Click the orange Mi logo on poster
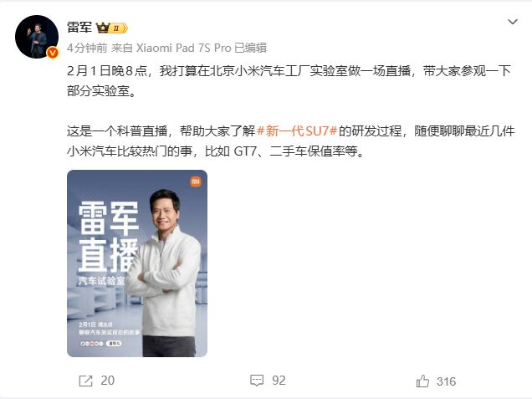This screenshot has height=399, width=532. pos(196,182)
